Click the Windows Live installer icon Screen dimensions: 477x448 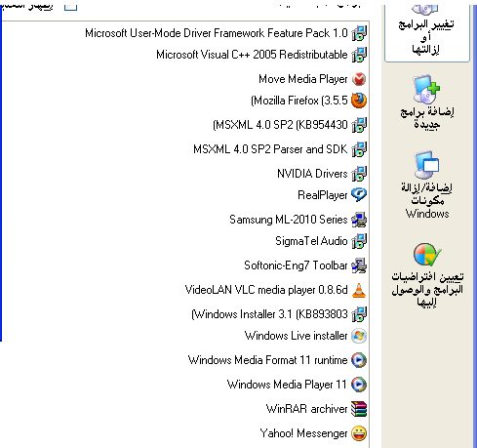(x=359, y=336)
